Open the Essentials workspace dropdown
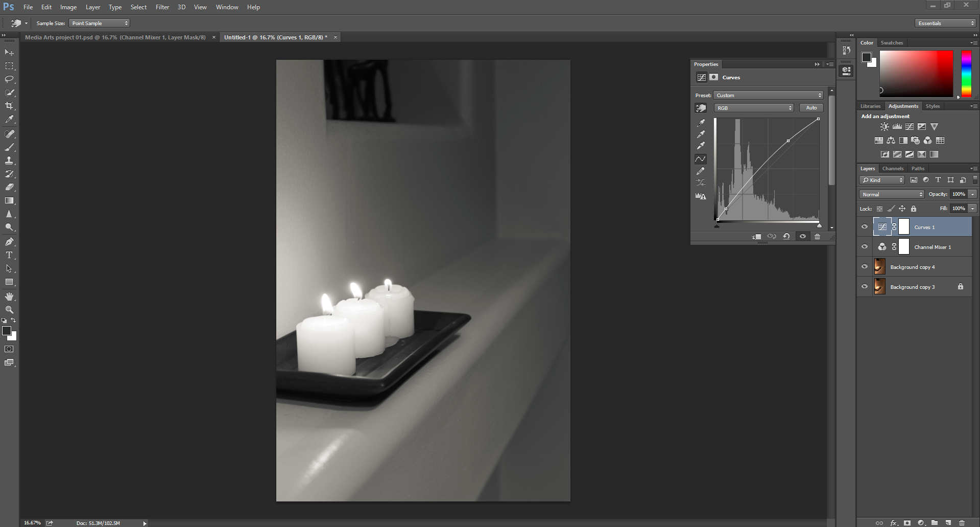980x527 pixels. pos(945,23)
